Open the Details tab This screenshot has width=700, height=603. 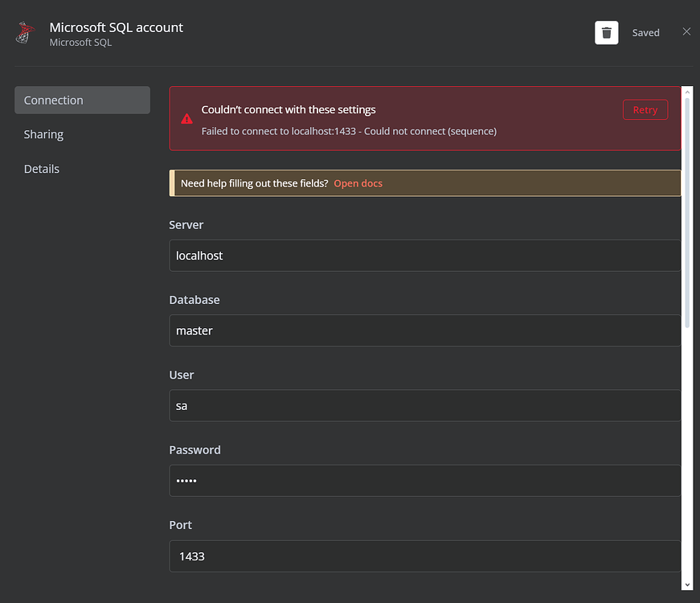(42, 169)
